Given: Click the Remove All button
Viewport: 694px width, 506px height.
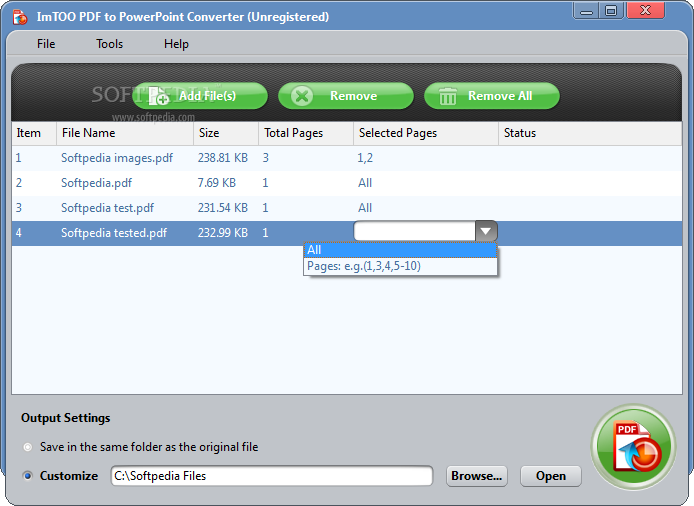Looking at the screenshot, I should [492, 96].
